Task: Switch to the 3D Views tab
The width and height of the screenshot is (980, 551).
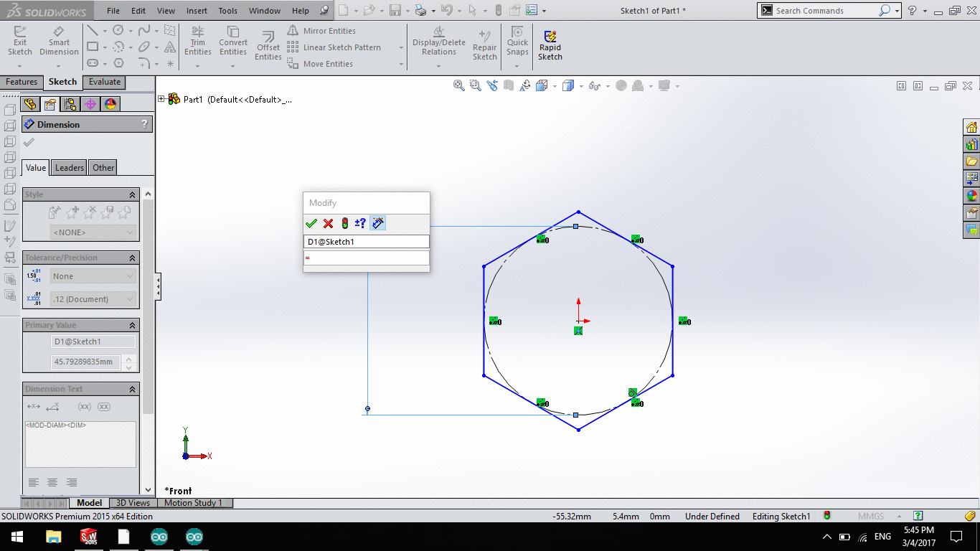Action: [x=133, y=503]
